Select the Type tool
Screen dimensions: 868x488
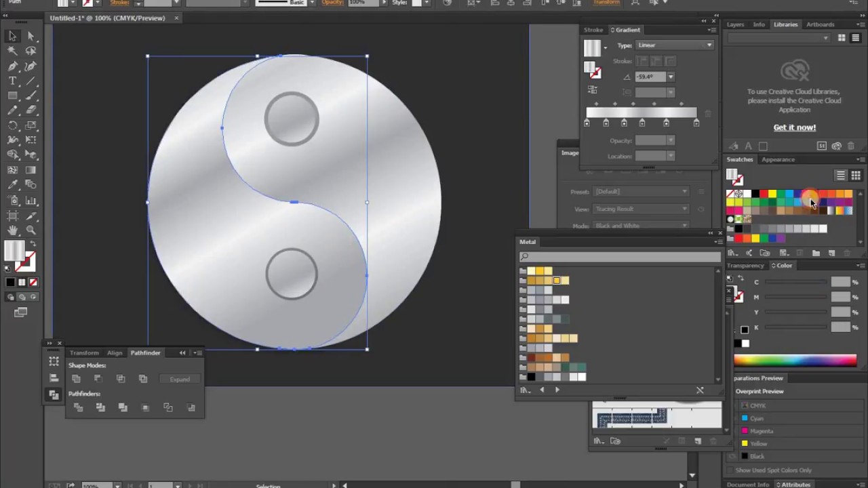(12, 81)
